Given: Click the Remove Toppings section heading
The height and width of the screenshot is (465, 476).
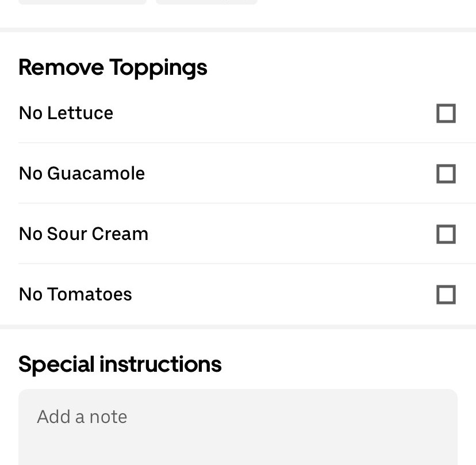Looking at the screenshot, I should pos(113,68).
